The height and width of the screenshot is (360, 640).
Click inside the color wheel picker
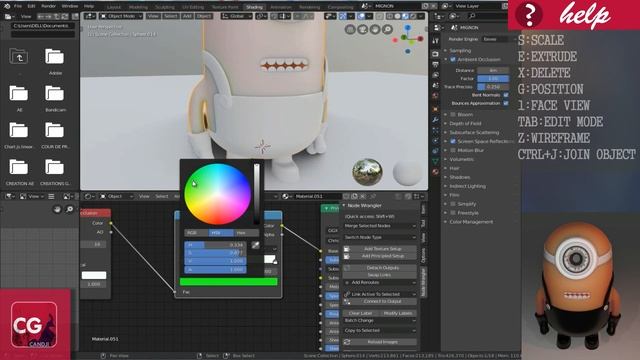click(x=217, y=194)
